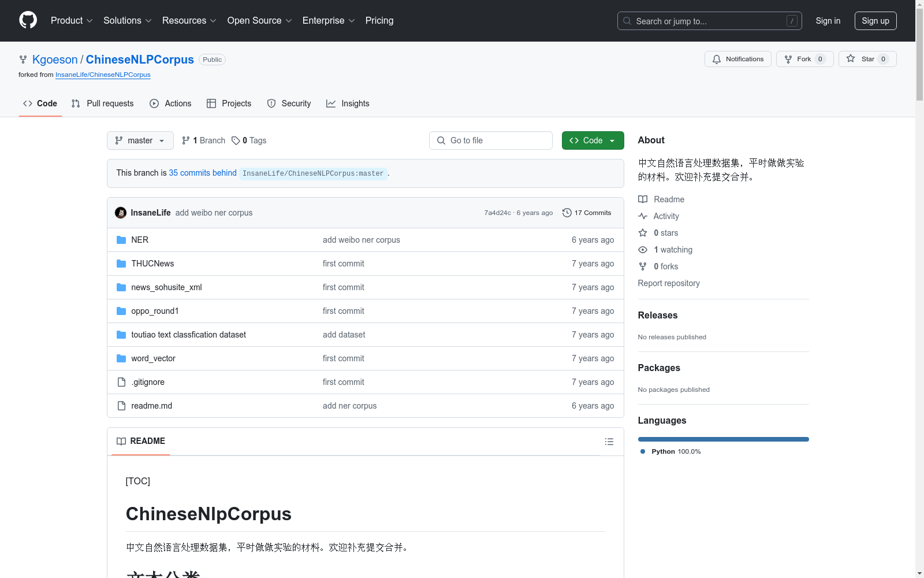Expand the Product menu

tap(72, 20)
